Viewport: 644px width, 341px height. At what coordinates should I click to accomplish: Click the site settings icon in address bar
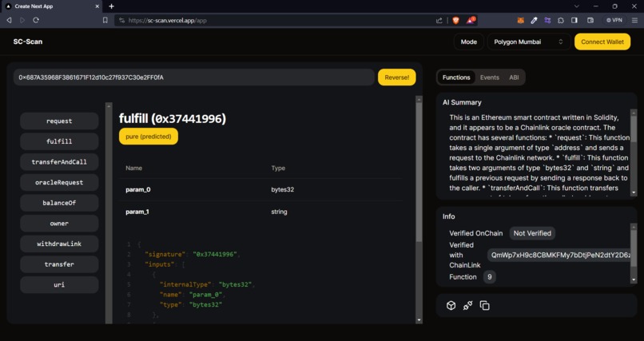click(121, 20)
